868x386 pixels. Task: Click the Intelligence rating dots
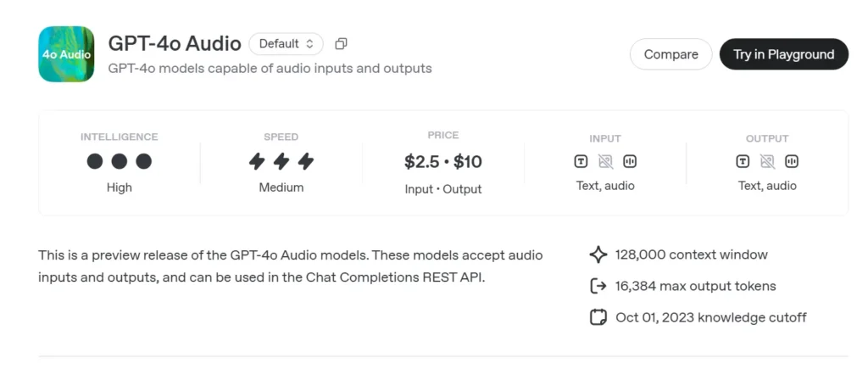pos(120,161)
